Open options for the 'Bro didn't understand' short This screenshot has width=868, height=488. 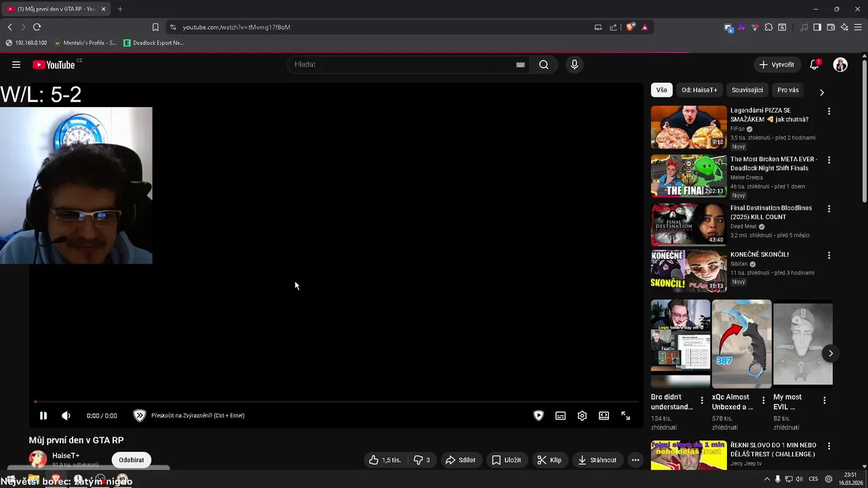pyautogui.click(x=702, y=401)
